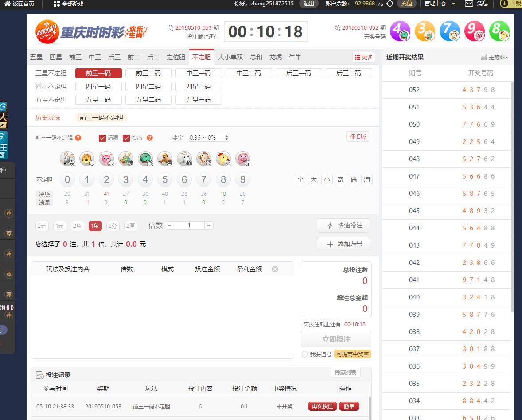Viewport: 522px width, 420px height.
Task: Open the 奖金 0.36 ~ 0% dropdown
Action: point(208,138)
